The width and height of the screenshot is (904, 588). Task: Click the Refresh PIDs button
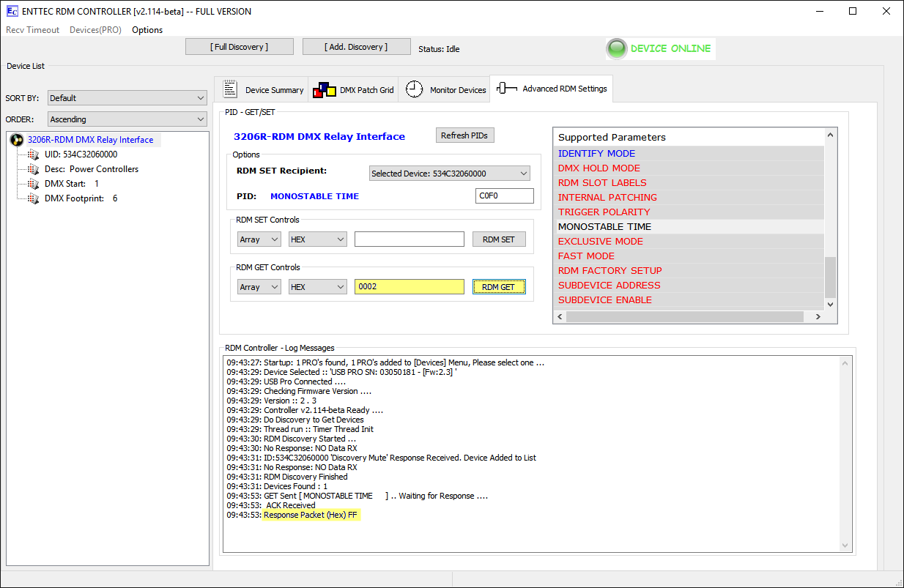tap(464, 135)
